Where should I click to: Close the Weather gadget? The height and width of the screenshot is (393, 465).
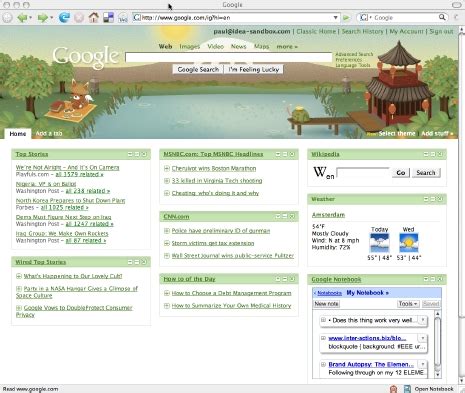tap(440, 199)
